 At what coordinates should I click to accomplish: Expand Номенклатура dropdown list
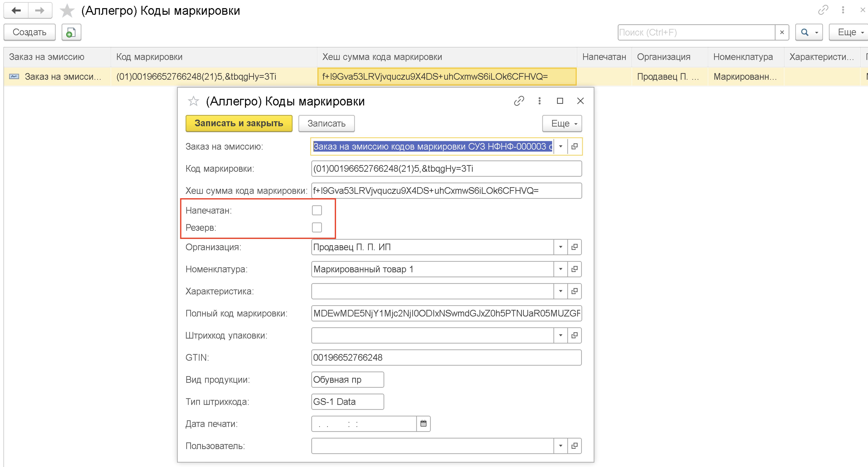tap(561, 269)
